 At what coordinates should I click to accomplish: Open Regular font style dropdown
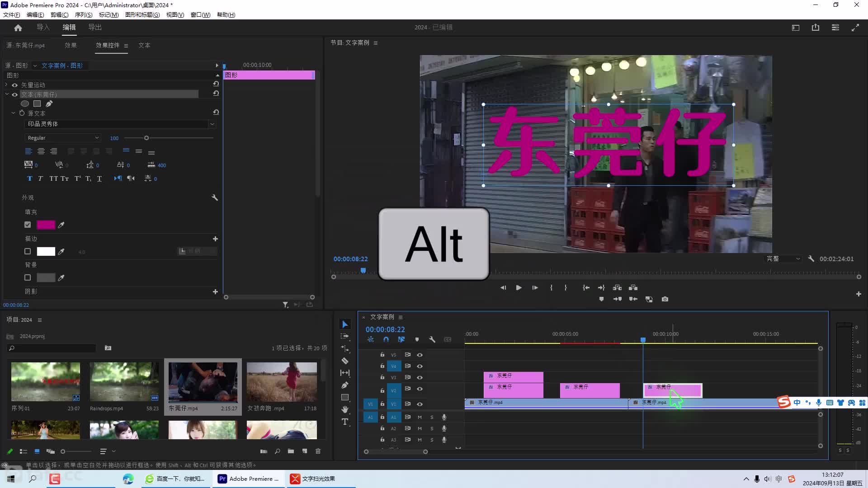point(62,138)
